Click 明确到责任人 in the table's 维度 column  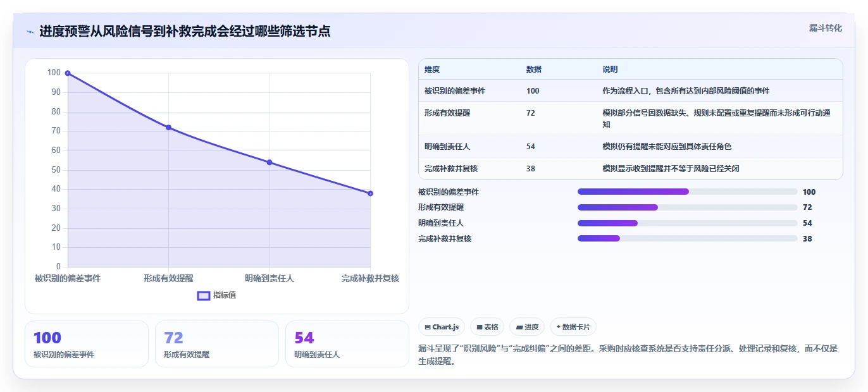point(447,147)
